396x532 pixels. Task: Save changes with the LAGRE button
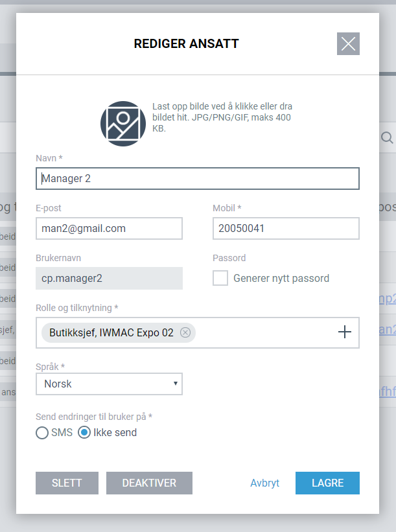[327, 483]
